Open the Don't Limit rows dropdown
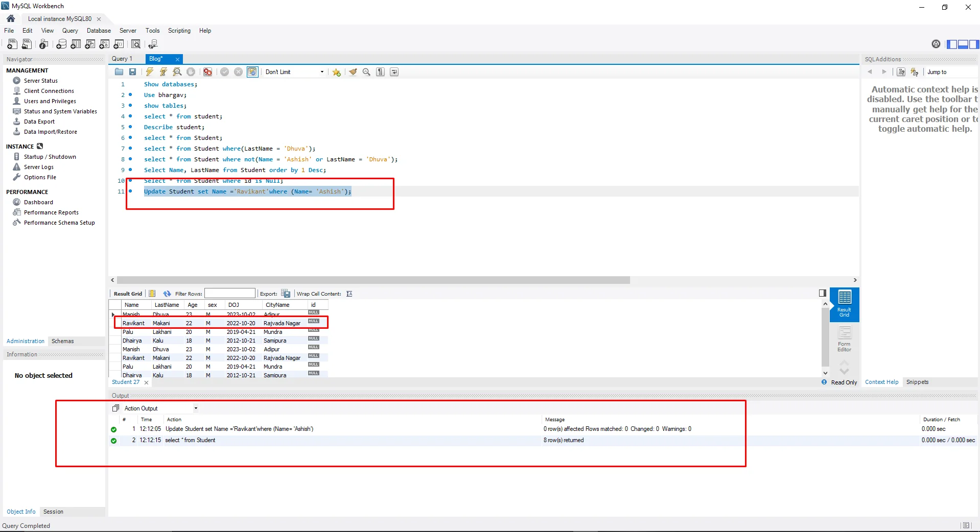 tap(294, 72)
